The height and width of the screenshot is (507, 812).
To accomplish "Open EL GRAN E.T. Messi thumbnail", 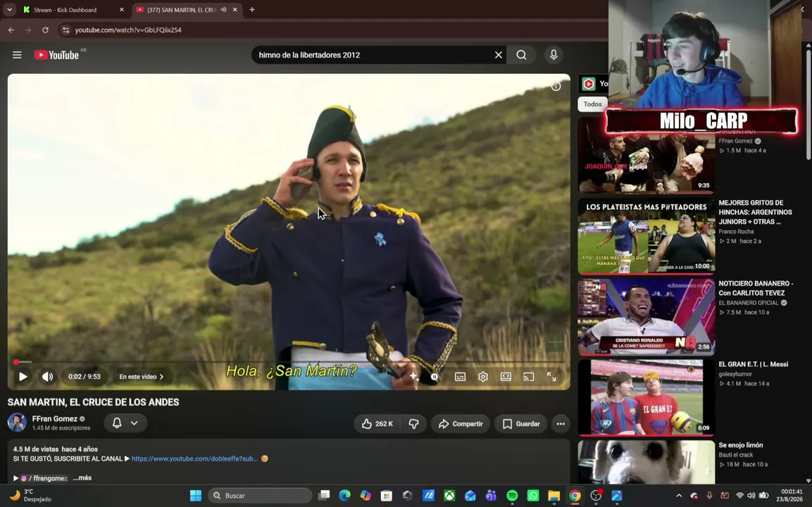I will click(x=647, y=398).
